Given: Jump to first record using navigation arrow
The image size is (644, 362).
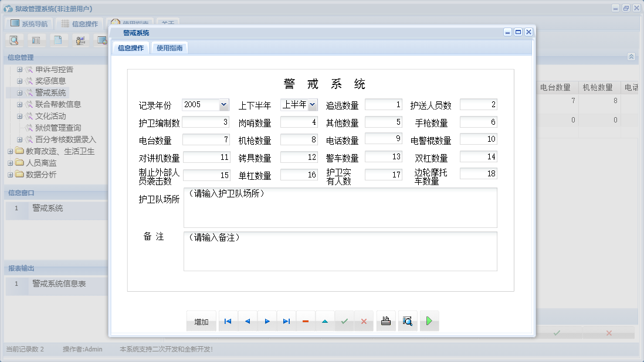Looking at the screenshot, I should 228,321.
